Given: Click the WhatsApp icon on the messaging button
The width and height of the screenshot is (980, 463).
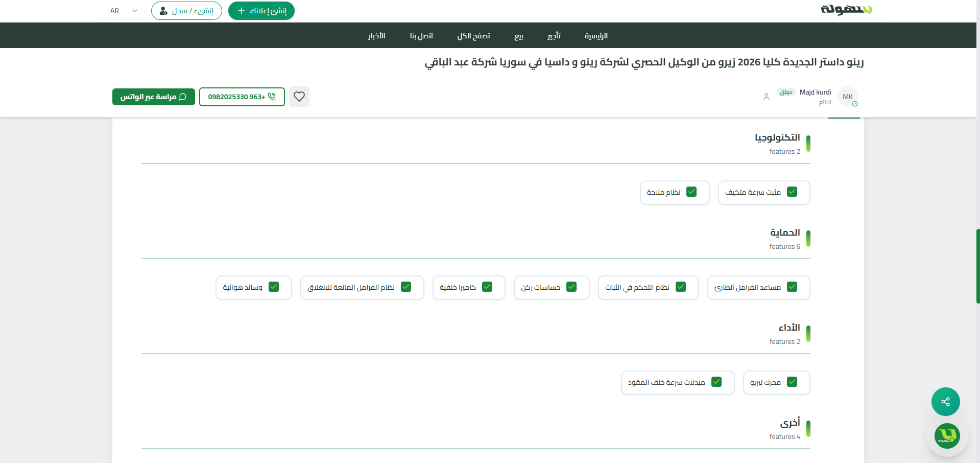Looking at the screenshot, I should pos(182,97).
